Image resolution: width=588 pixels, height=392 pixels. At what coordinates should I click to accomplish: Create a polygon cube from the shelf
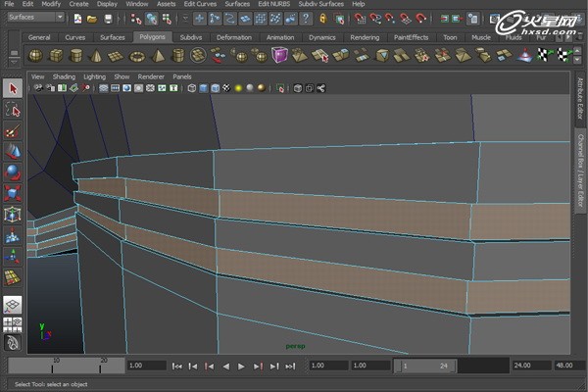tap(56, 55)
